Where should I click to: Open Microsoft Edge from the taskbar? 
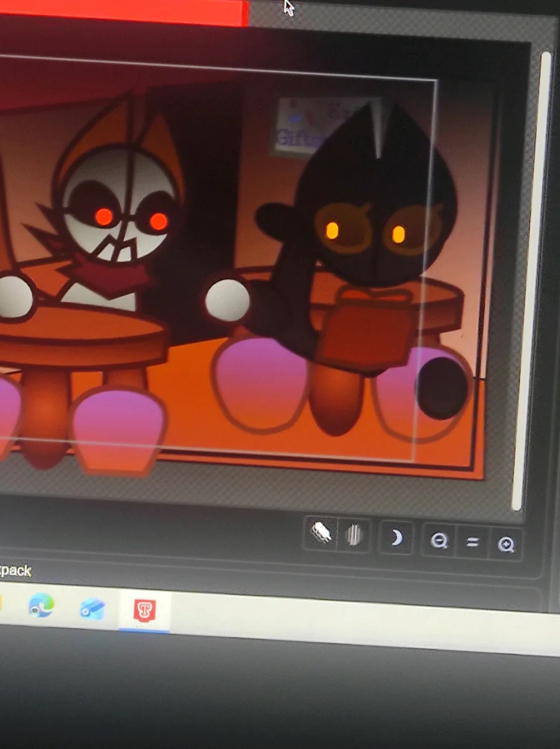(x=41, y=605)
